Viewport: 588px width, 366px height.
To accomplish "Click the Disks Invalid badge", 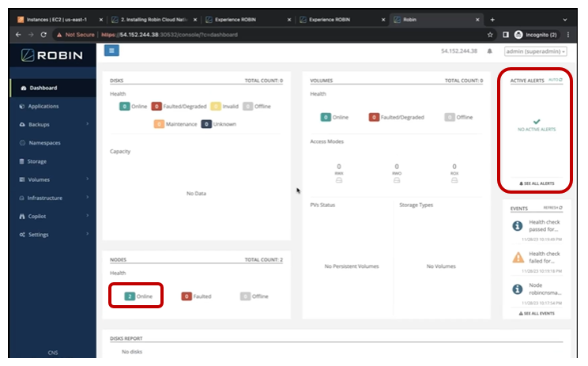I will click(216, 107).
